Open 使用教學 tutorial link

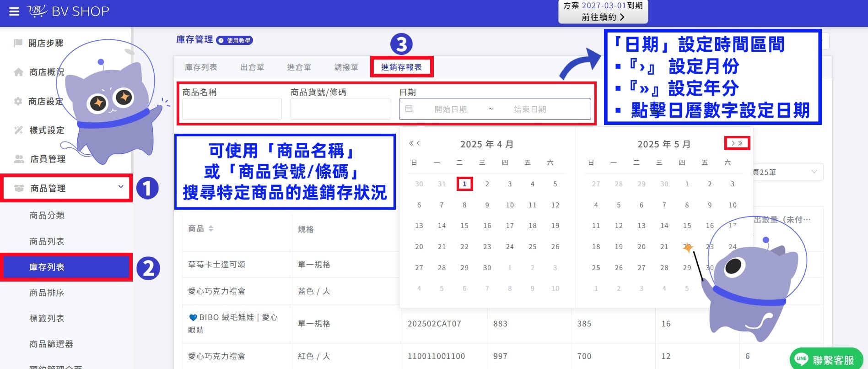click(x=235, y=40)
